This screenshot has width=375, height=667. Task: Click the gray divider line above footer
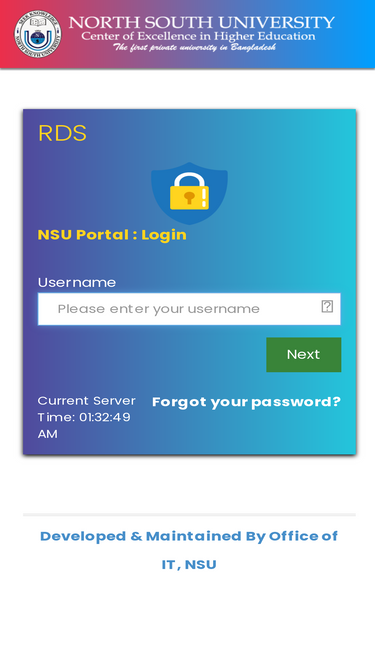[189, 515]
